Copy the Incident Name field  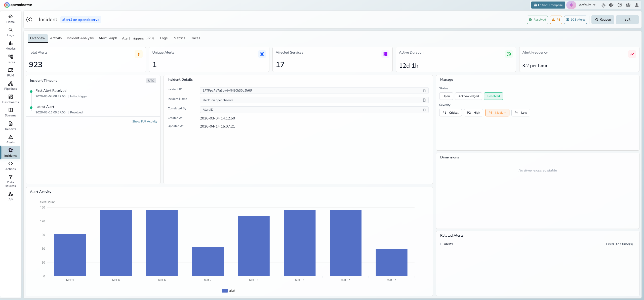(424, 100)
